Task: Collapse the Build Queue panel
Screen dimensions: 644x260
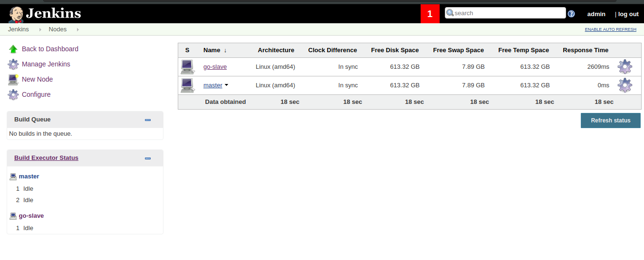Action: pos(148,120)
